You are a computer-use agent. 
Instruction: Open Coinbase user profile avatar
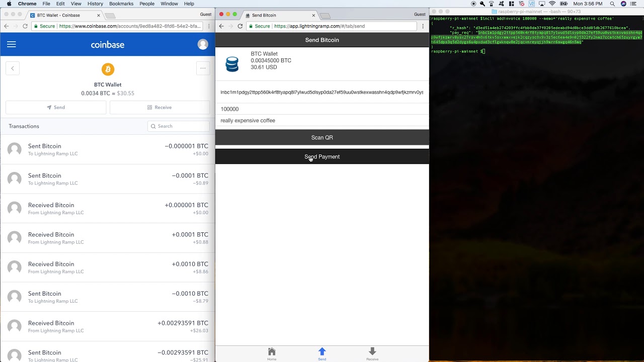click(x=203, y=44)
